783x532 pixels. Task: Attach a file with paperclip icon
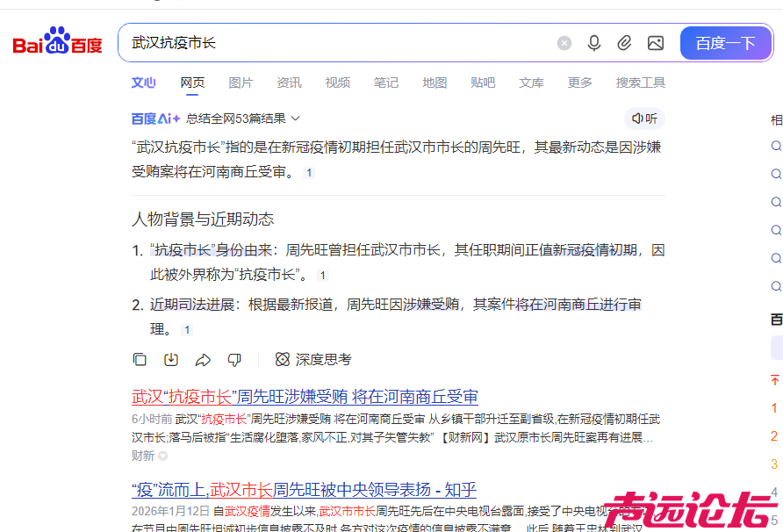(624, 43)
